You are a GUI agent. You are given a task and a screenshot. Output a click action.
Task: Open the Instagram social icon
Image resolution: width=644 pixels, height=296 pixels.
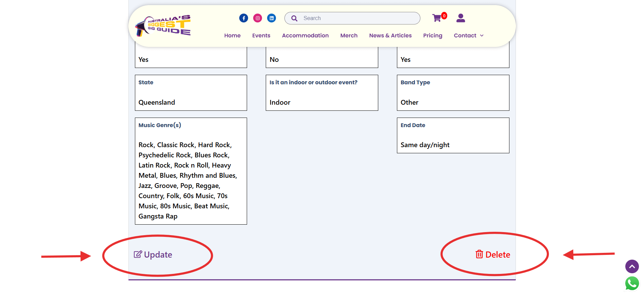[x=258, y=18]
